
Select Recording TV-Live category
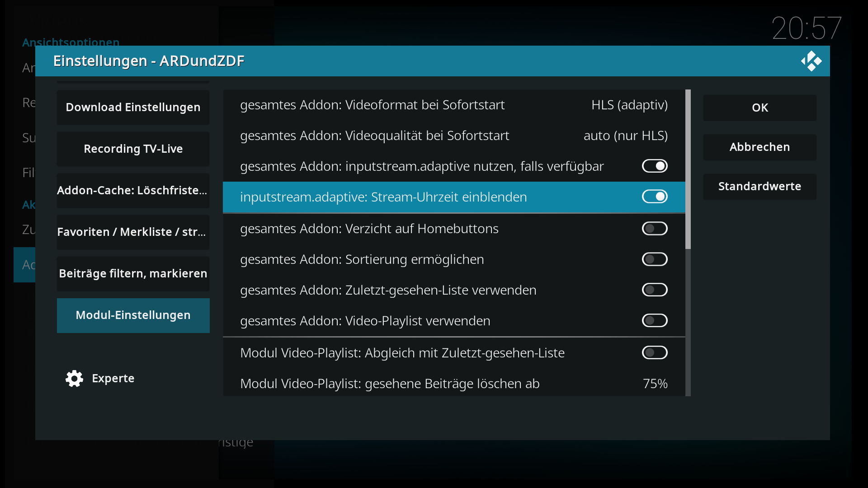pos(133,149)
